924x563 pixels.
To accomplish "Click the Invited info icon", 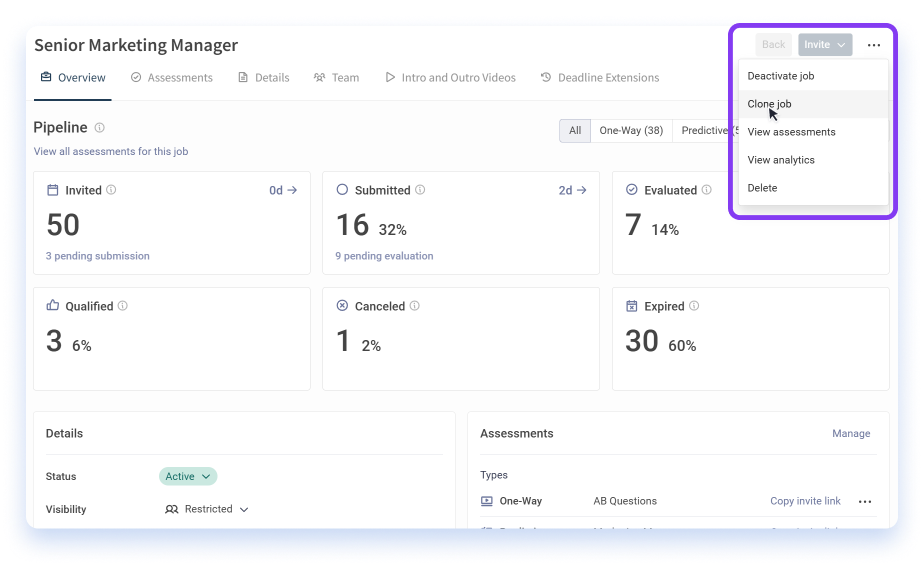I will (111, 190).
